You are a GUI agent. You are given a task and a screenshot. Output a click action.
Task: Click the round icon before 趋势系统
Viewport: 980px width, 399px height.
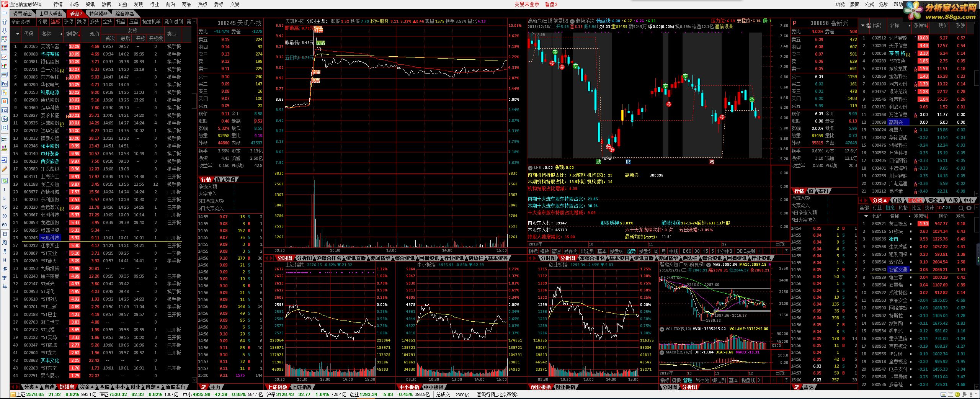point(572,21)
